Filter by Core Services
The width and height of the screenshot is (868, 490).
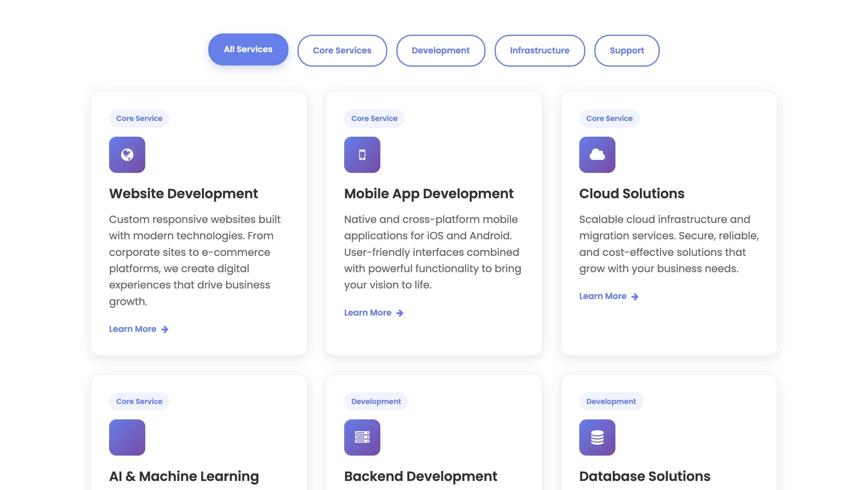pyautogui.click(x=342, y=51)
